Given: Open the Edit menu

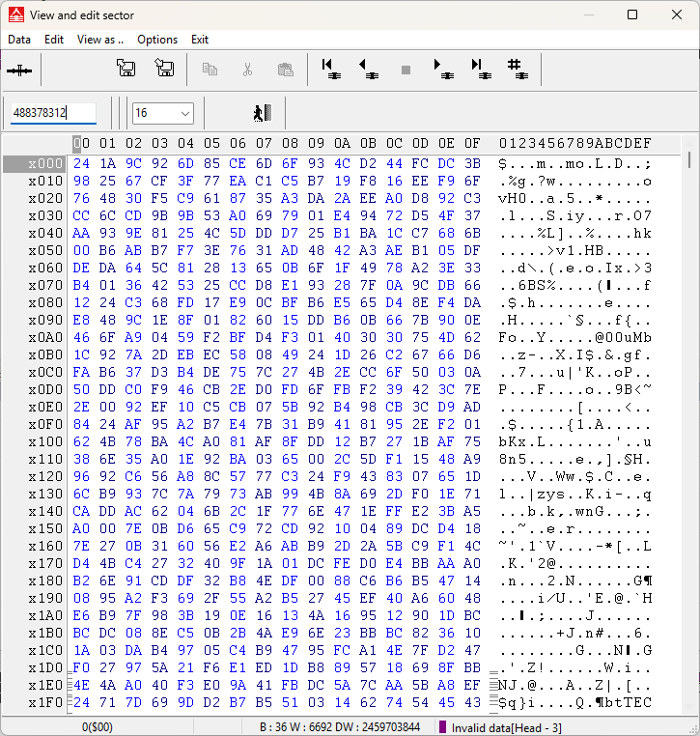Looking at the screenshot, I should pos(54,40).
